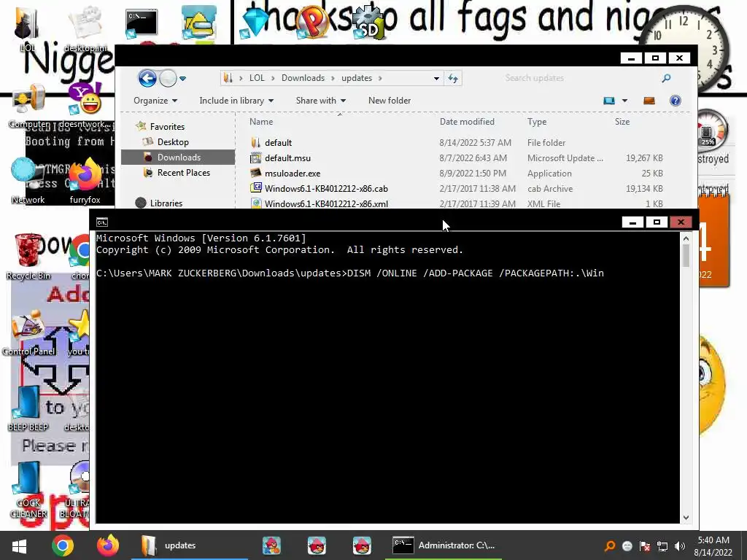The width and height of the screenshot is (747, 560).
Task: Open the Action Center flag icon
Action: [x=645, y=546]
